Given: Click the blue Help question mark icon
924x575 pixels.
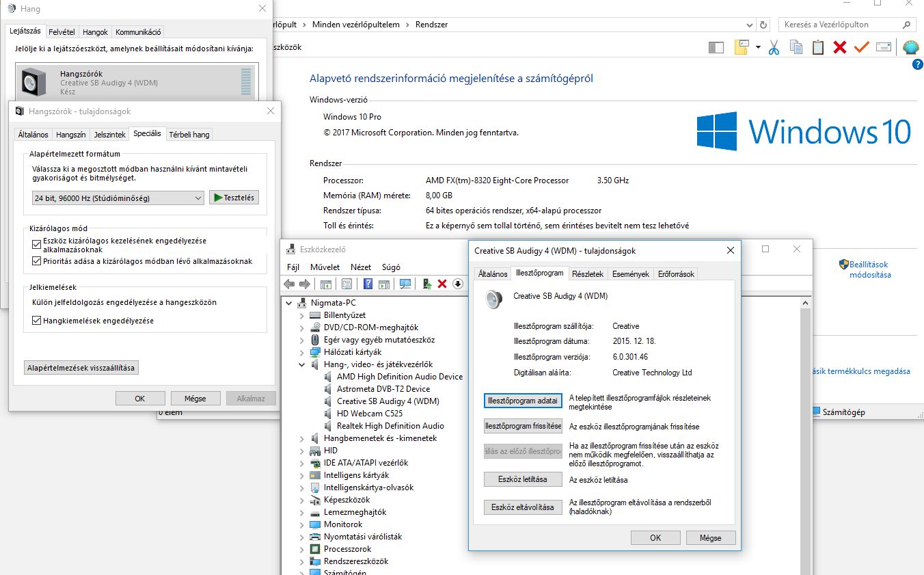Looking at the screenshot, I should tap(368, 284).
